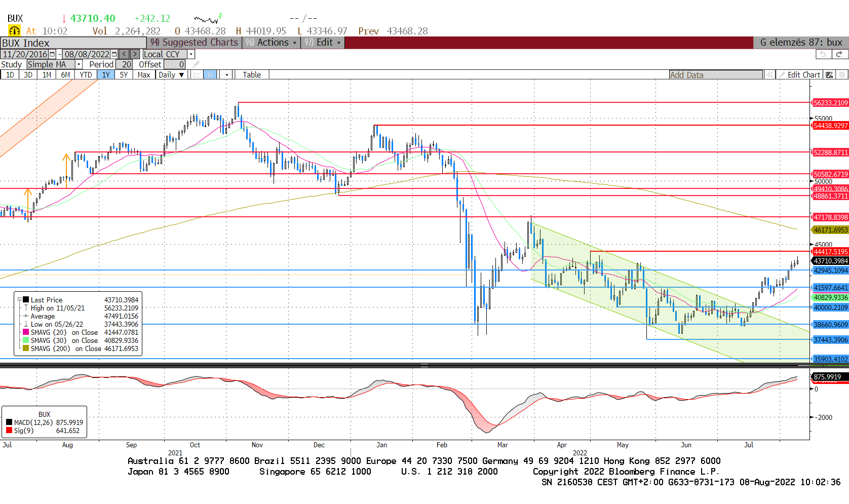
Task: Click the 52288.8711 price level label
Action: click(x=830, y=152)
